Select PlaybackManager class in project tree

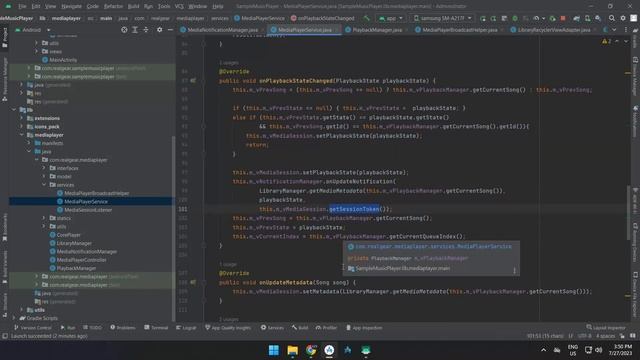(x=76, y=268)
